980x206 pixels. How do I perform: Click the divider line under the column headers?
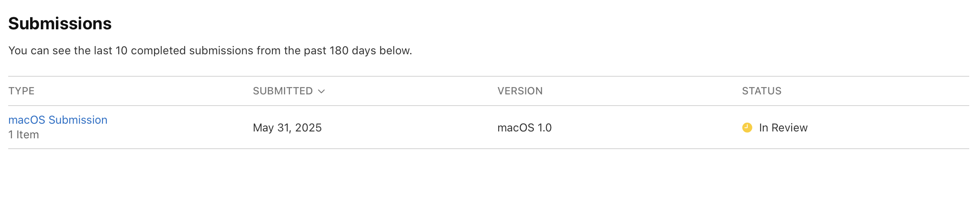[x=489, y=106]
